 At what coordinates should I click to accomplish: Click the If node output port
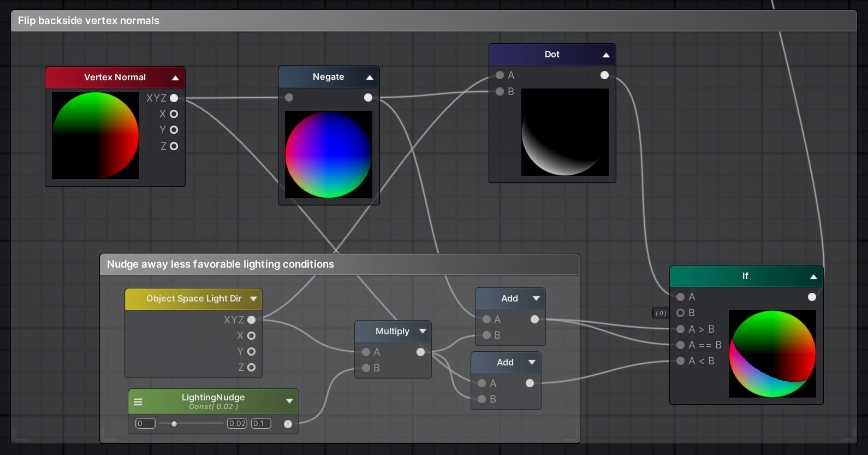812,297
